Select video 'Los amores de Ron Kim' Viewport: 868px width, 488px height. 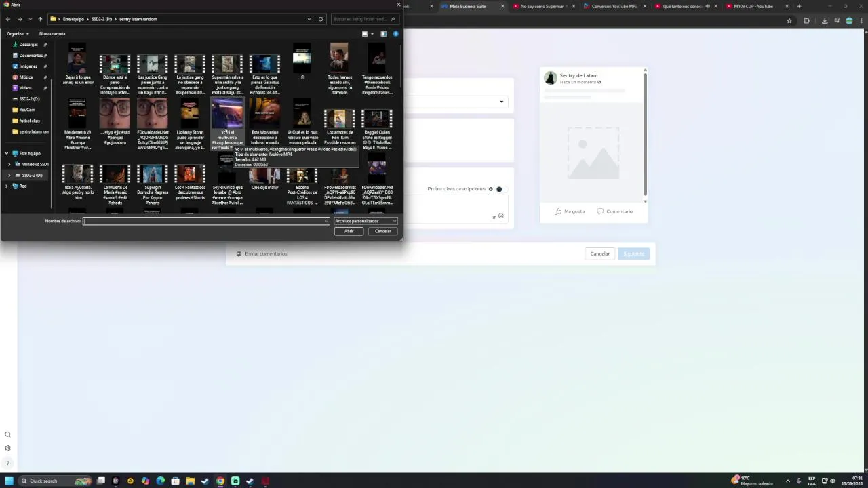[x=339, y=127]
